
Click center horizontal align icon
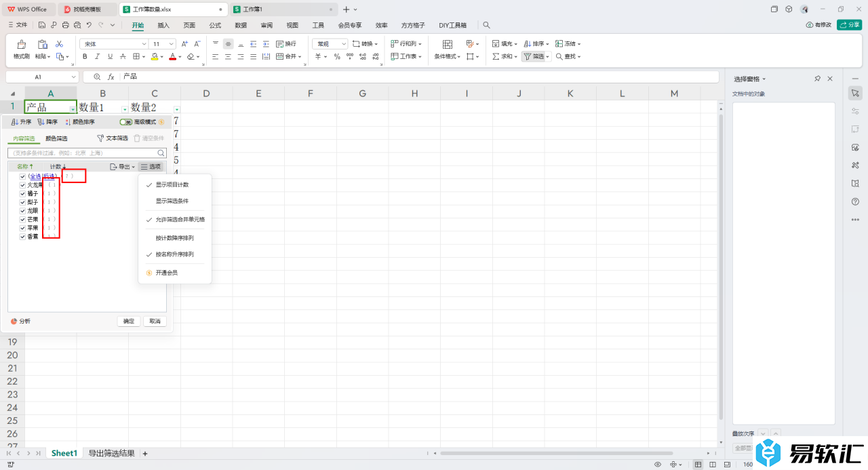228,57
